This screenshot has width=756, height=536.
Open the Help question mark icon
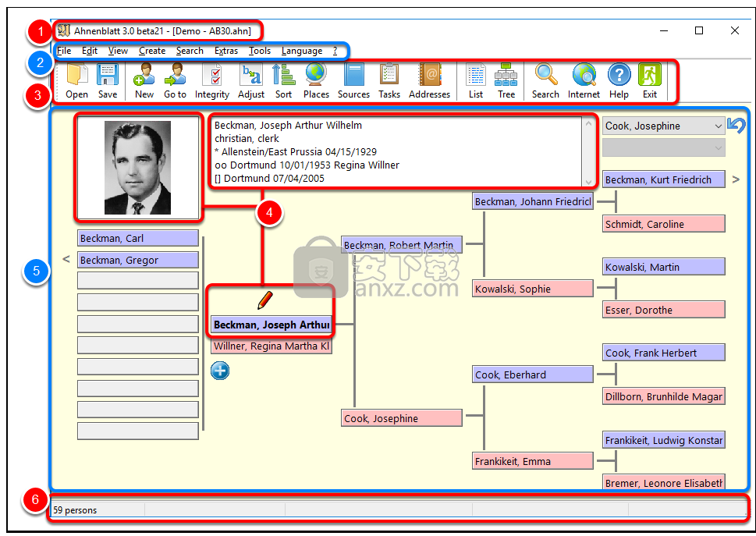click(x=619, y=75)
